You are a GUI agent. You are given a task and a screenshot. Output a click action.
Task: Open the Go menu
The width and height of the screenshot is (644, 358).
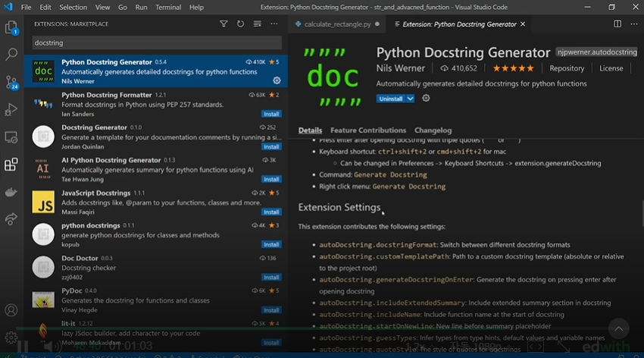pyautogui.click(x=123, y=7)
